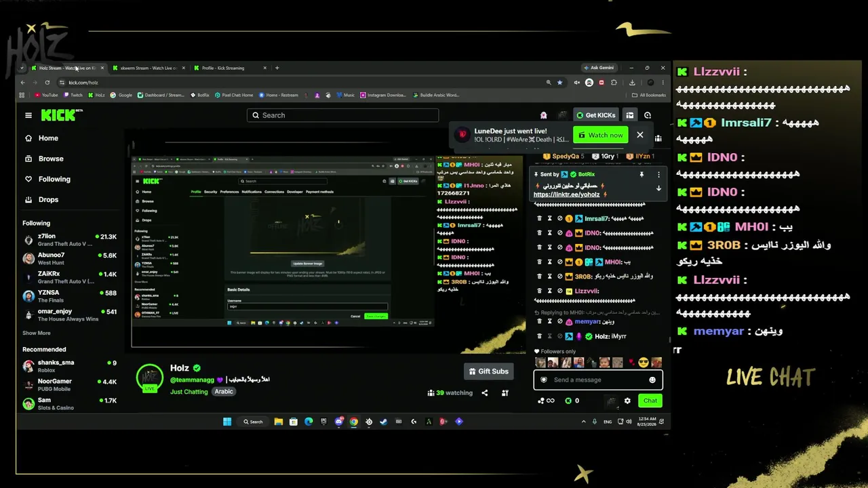Screen dimensions: 868x488
Task: Click the Kick Search field
Action: (x=342, y=115)
